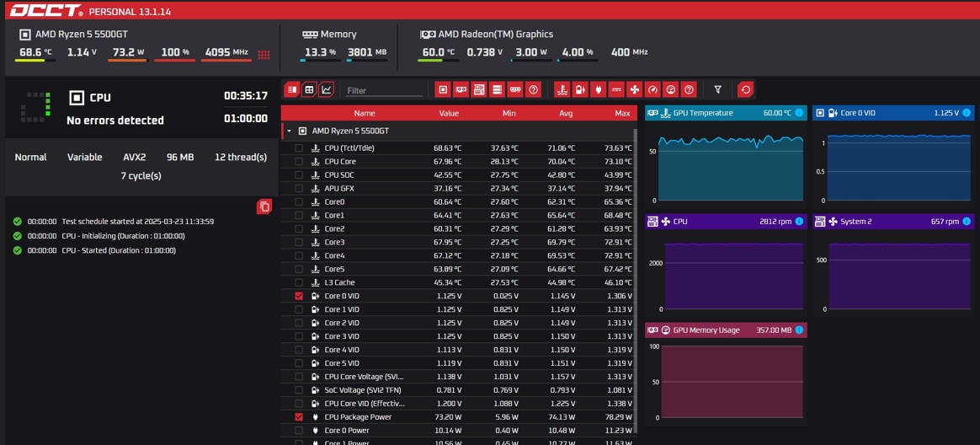Uncheck the CPU Package Power checkbox
Image resolution: width=980 pixels, height=445 pixels.
[299, 417]
